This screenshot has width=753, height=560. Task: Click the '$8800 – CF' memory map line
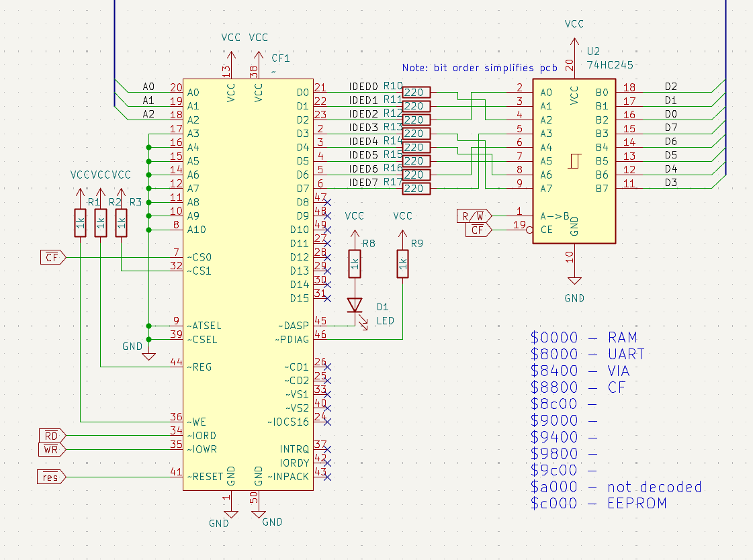point(578,387)
